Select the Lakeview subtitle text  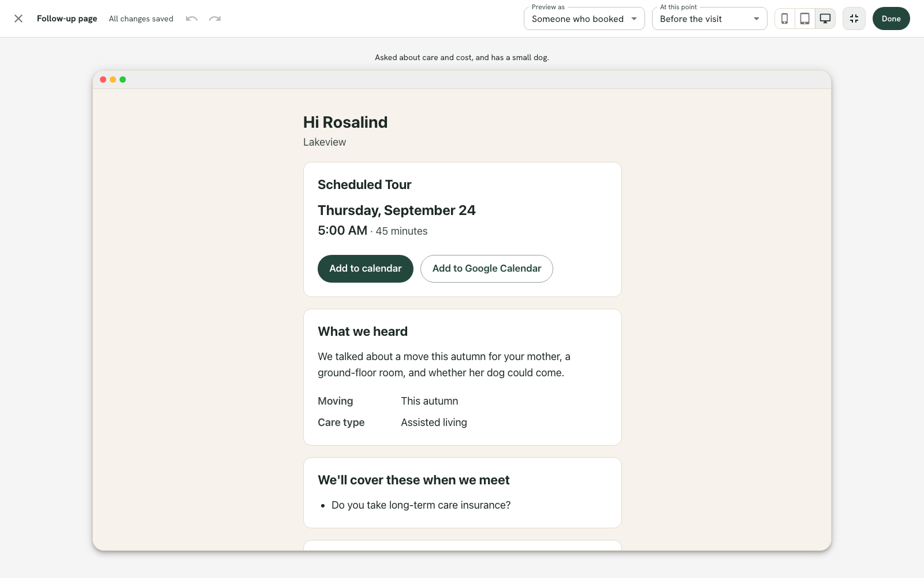click(325, 142)
